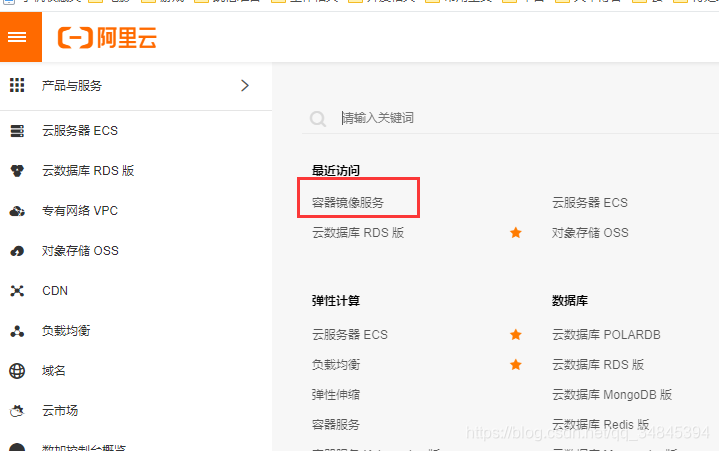Open the orange hamburger menu
The image size is (719, 451).
(21, 37)
